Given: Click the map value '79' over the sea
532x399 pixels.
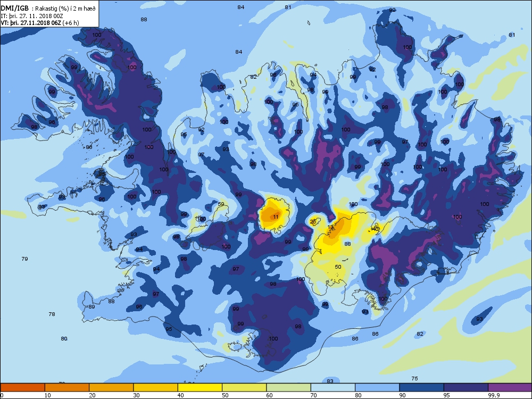Looking at the screenshot, I should tap(24, 259).
